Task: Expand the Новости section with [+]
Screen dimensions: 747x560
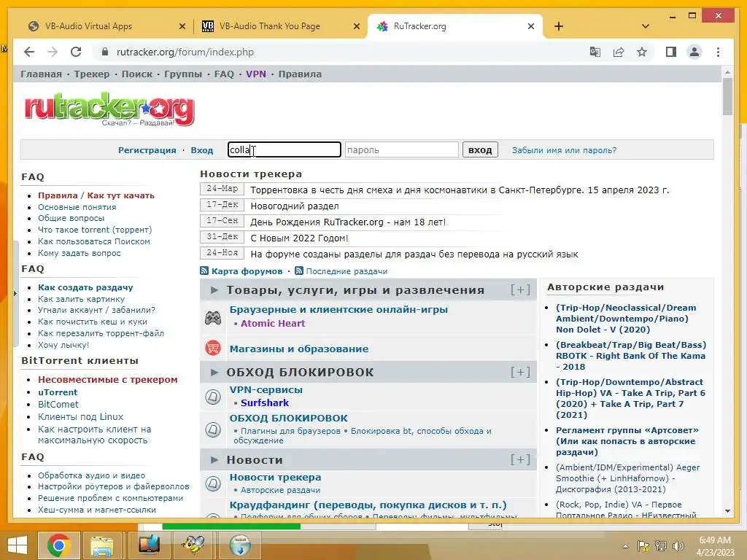Action: (520, 459)
